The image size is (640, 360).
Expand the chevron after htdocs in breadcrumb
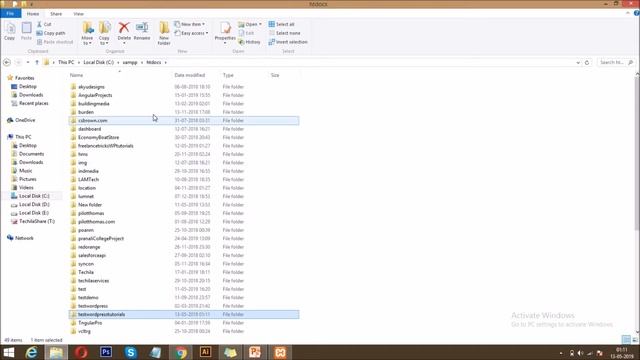tap(166, 62)
